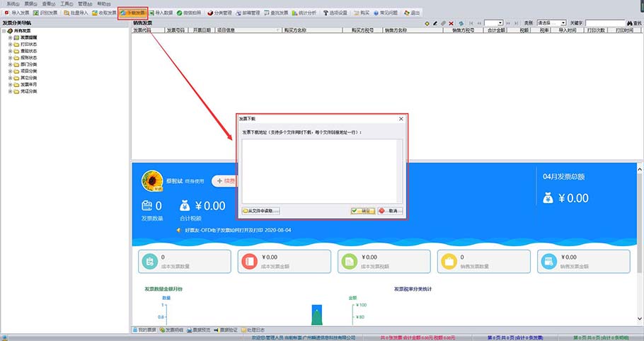
Task: Click the 销售发票数量 statistic card
Action: click(x=484, y=261)
